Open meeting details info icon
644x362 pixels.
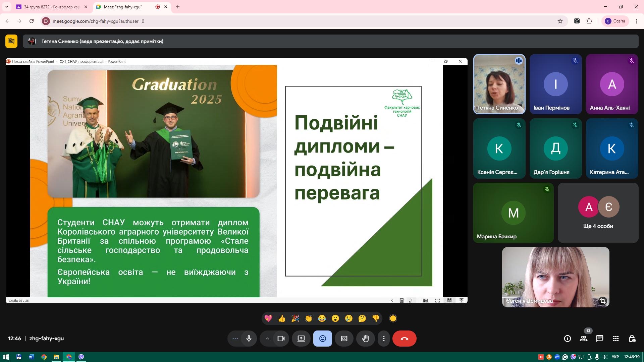(567, 339)
